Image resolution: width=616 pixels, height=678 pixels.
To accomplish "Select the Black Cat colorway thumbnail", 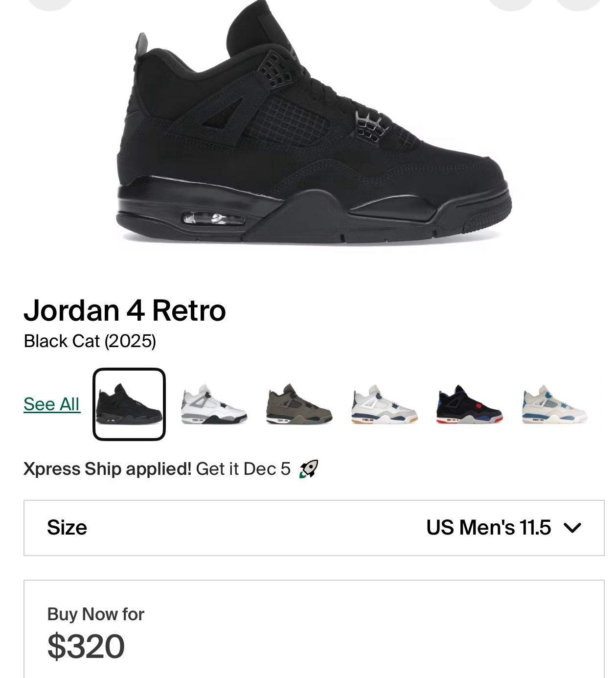I will pos(129,404).
